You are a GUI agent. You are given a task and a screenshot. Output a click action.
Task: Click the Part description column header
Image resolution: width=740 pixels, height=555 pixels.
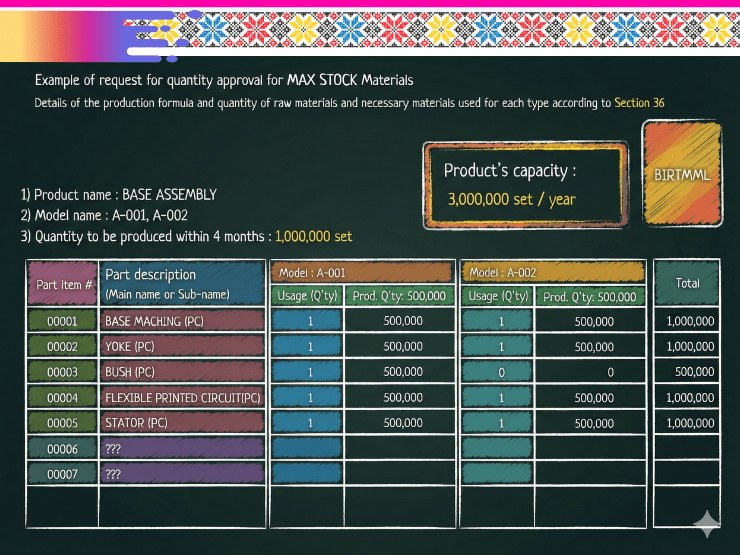coord(183,283)
